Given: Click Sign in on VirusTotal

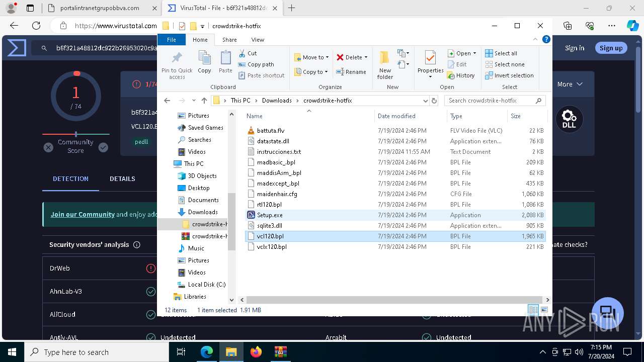Looking at the screenshot, I should (575, 48).
